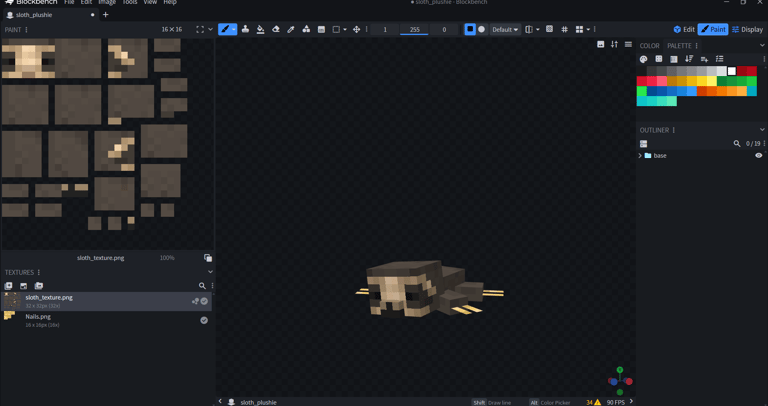Select the Move Layer tool
768x406 pixels.
357,29
